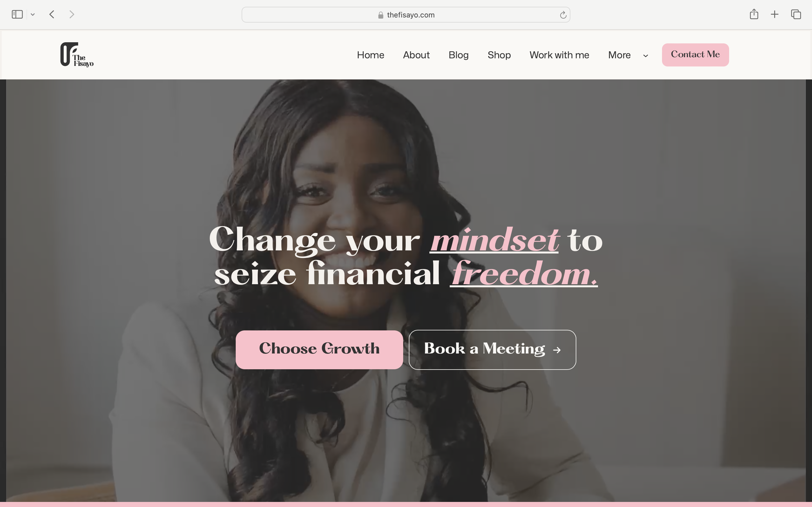812x507 pixels.
Task: Expand the More menu chevron
Action: (x=645, y=56)
